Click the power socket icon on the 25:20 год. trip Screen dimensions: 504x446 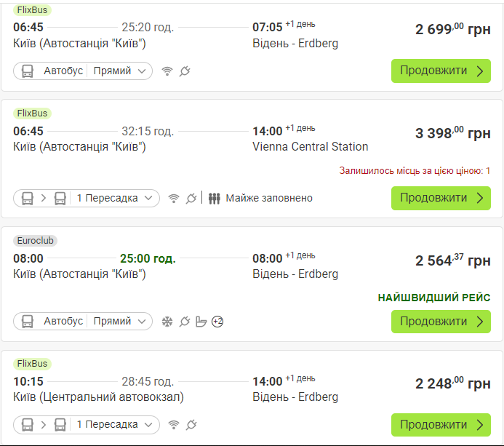tap(185, 71)
